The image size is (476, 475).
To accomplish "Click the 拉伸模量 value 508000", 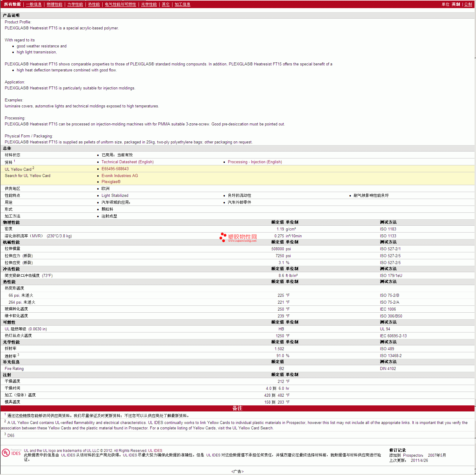I will tap(277, 249).
